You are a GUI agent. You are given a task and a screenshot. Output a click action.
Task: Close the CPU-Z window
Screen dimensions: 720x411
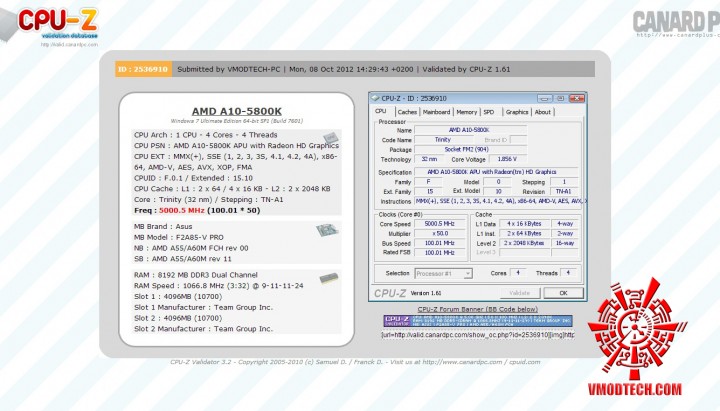pos(577,98)
